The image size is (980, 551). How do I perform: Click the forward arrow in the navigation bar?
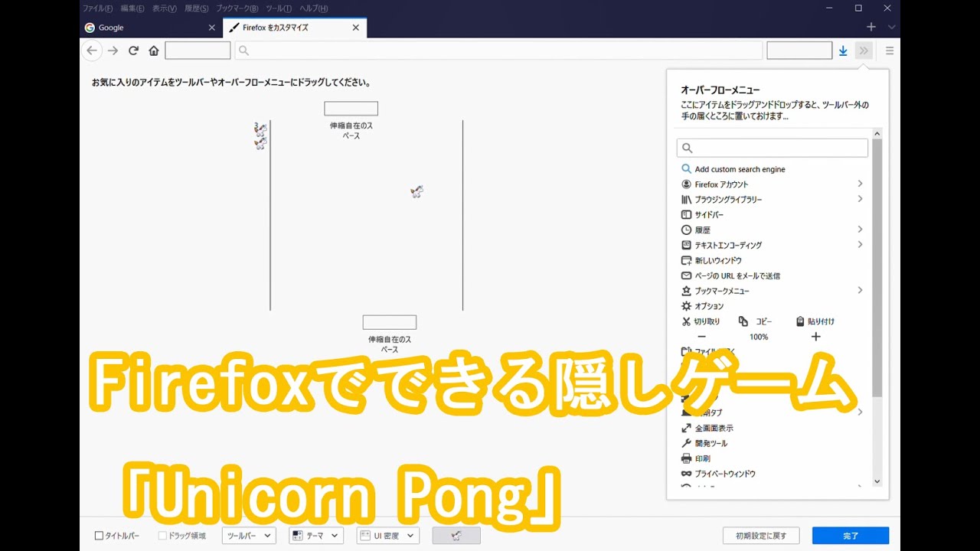coord(113,51)
